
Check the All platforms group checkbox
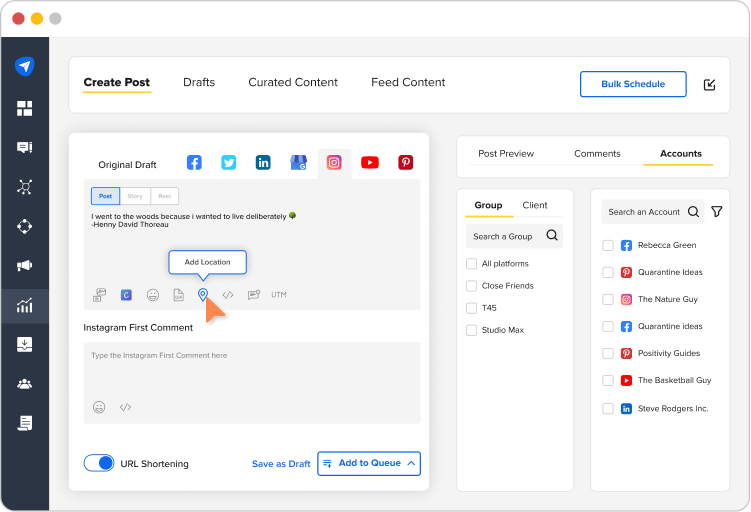(x=472, y=264)
